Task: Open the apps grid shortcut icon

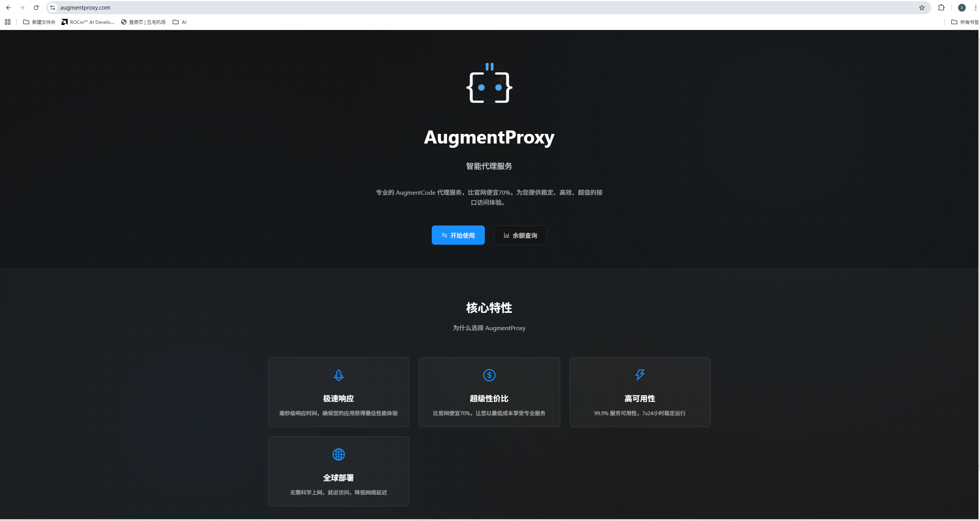Action: pos(8,22)
